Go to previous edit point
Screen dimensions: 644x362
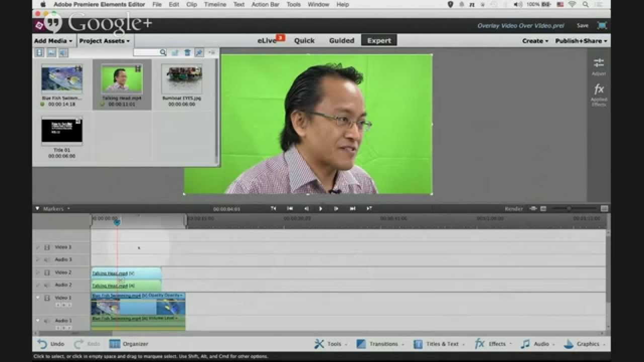coord(290,209)
